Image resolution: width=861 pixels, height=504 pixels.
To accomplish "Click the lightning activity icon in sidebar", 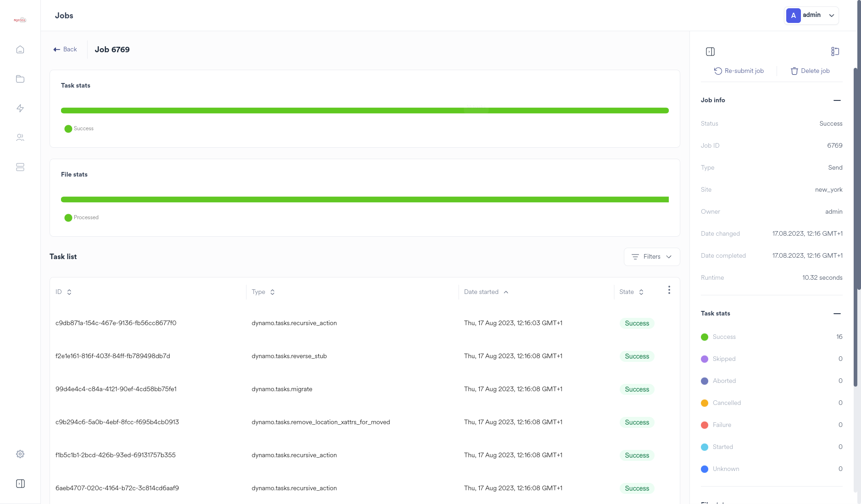I will click(20, 108).
